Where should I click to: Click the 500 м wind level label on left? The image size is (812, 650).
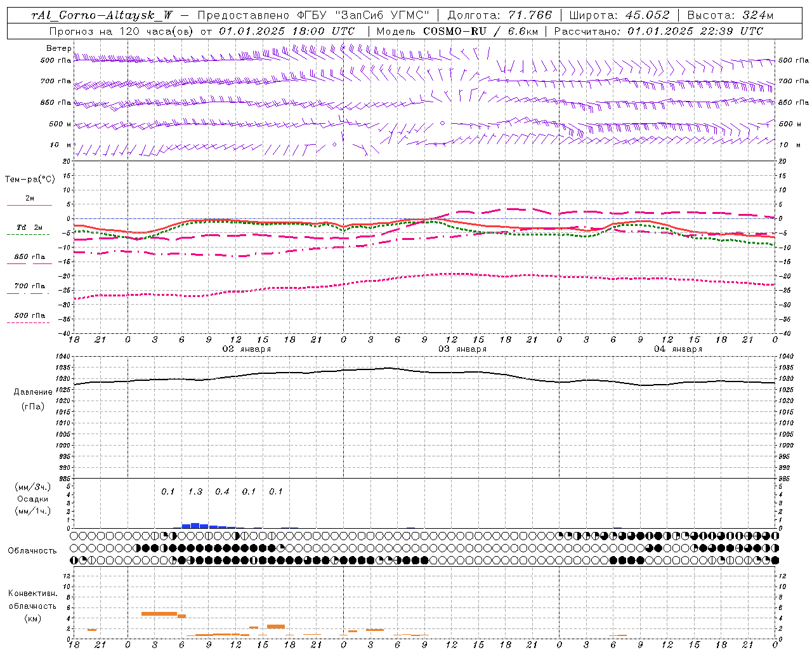60,124
